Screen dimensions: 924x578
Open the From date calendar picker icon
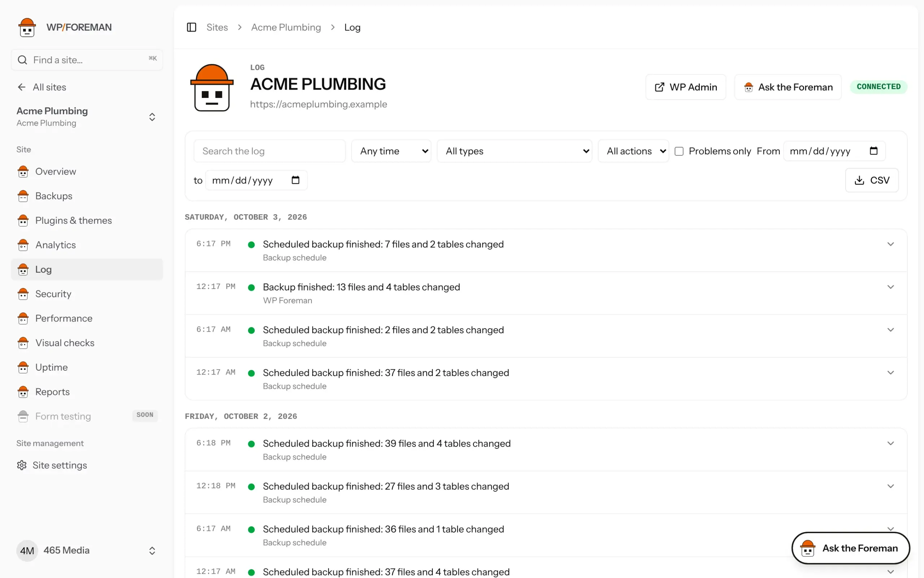click(873, 151)
